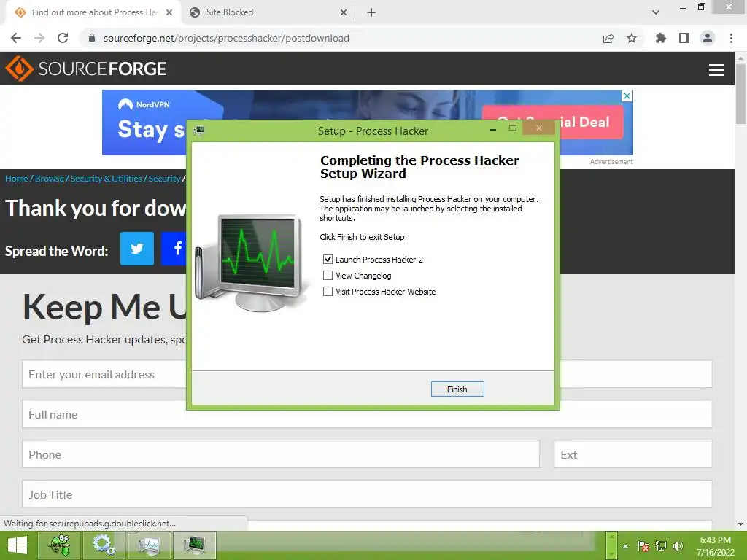Open the SourceForge hamburger menu
The height and width of the screenshot is (560, 747).
tap(716, 69)
